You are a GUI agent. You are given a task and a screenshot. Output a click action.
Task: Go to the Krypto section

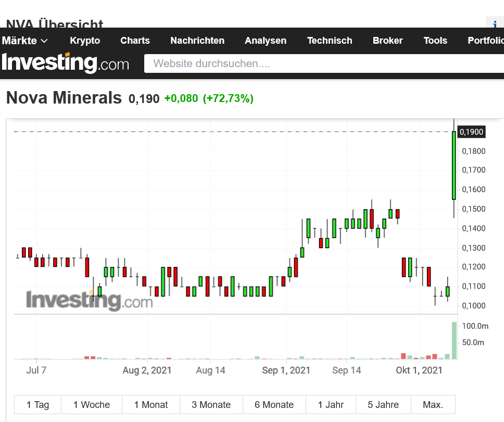[85, 41]
